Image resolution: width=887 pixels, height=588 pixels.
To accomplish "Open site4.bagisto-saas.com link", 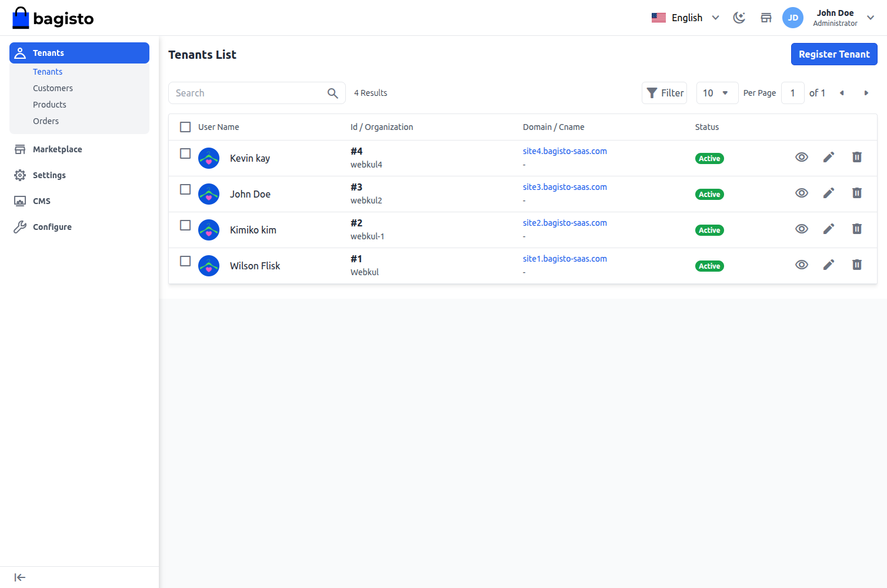I will (565, 151).
